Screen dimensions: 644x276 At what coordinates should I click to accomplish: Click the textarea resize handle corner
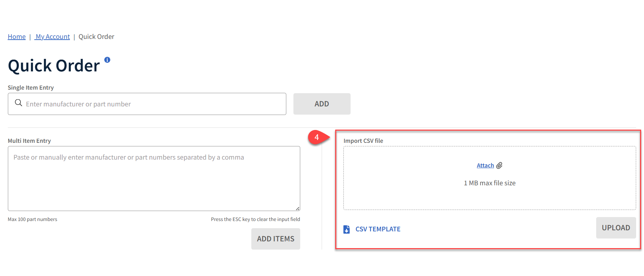[297, 209]
